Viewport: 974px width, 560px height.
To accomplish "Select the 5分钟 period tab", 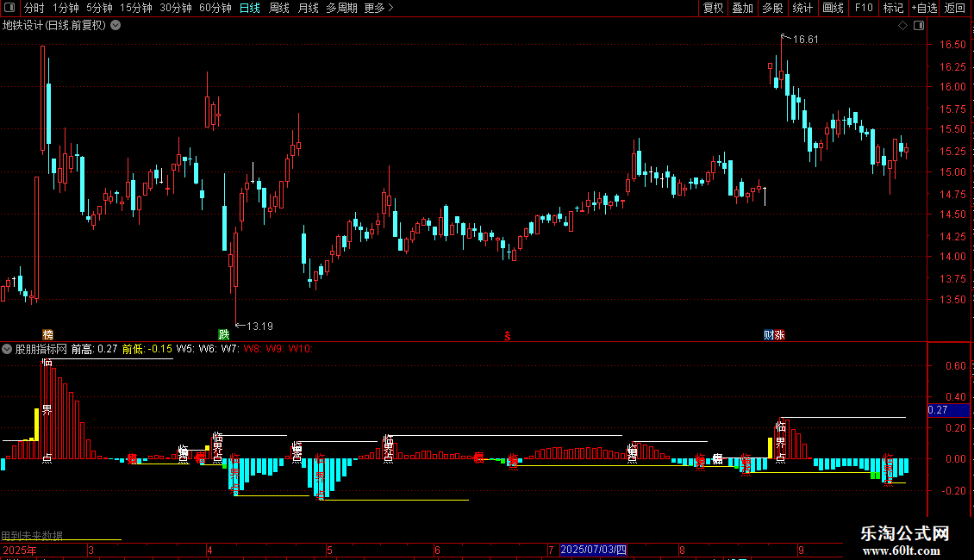I will point(99,8).
